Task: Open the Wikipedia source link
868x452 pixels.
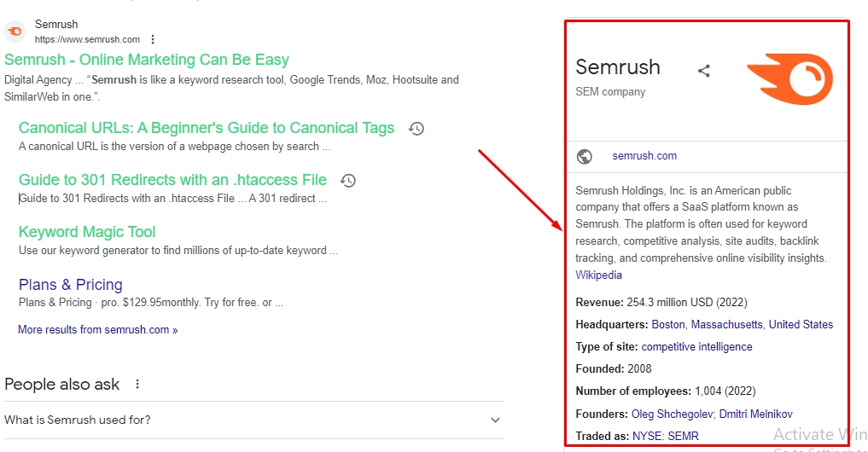Action: click(x=598, y=275)
